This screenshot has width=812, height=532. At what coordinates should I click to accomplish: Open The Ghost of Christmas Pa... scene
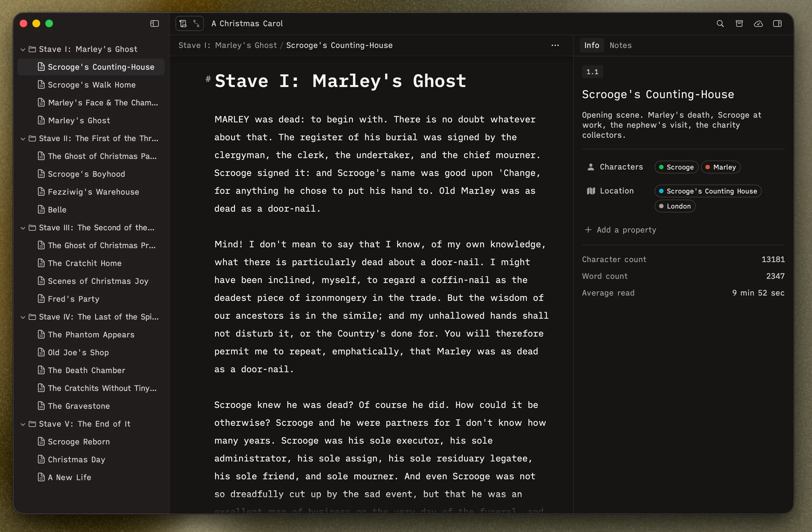pyautogui.click(x=91, y=156)
